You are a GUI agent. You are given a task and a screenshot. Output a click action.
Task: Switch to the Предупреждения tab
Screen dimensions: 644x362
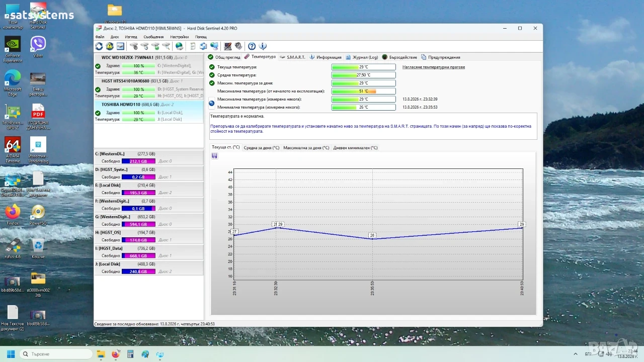pyautogui.click(x=441, y=57)
